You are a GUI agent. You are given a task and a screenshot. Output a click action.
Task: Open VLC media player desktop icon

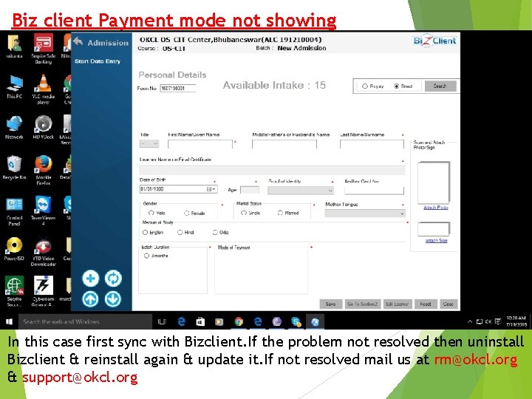(44, 89)
